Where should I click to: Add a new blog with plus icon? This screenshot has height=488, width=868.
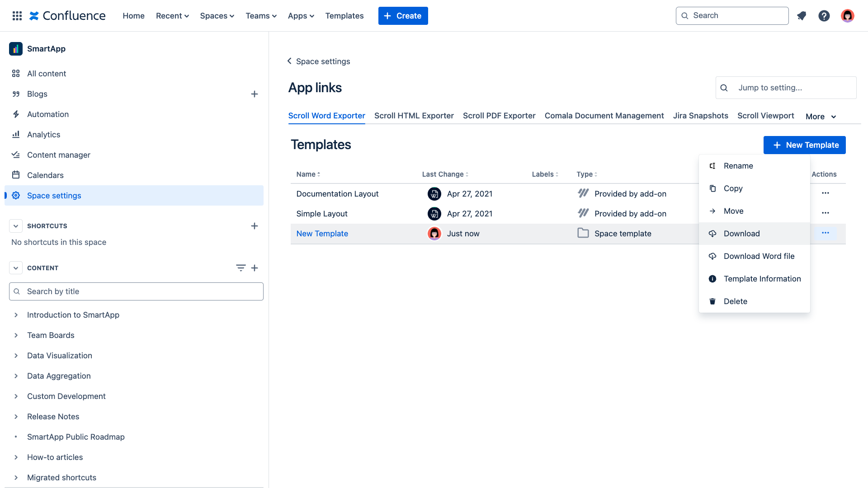coord(255,94)
